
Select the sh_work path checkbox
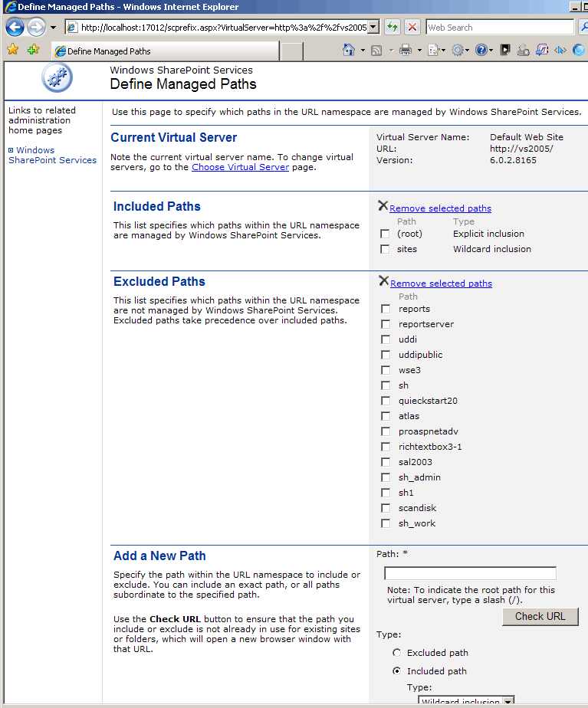(x=386, y=524)
